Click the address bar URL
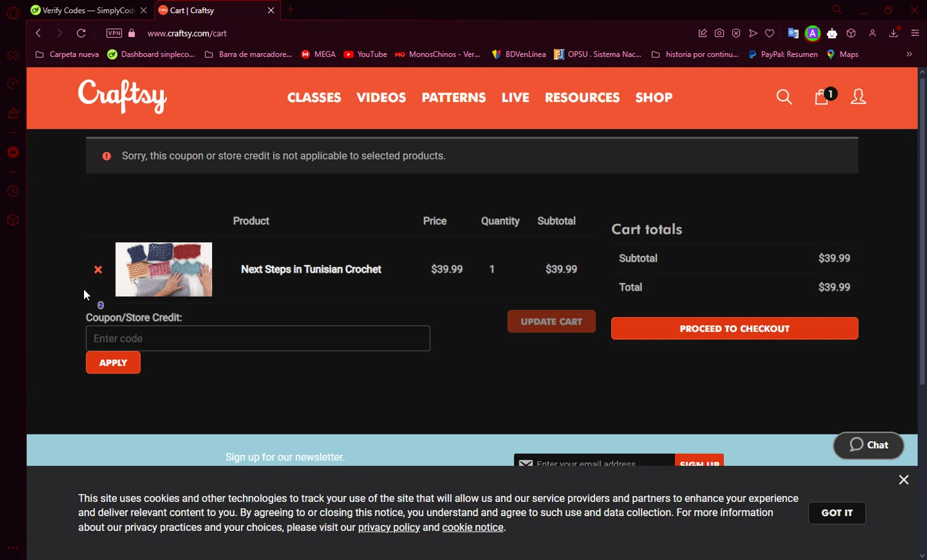The width and height of the screenshot is (927, 560). coord(187,33)
